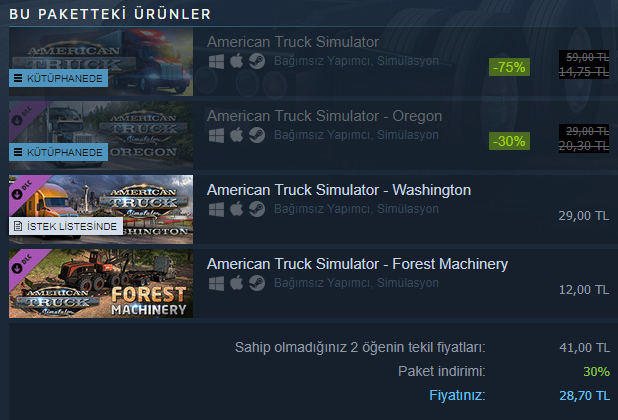Click Steam icon under American Truck Simulator title
The image size is (618, 420).
257,61
